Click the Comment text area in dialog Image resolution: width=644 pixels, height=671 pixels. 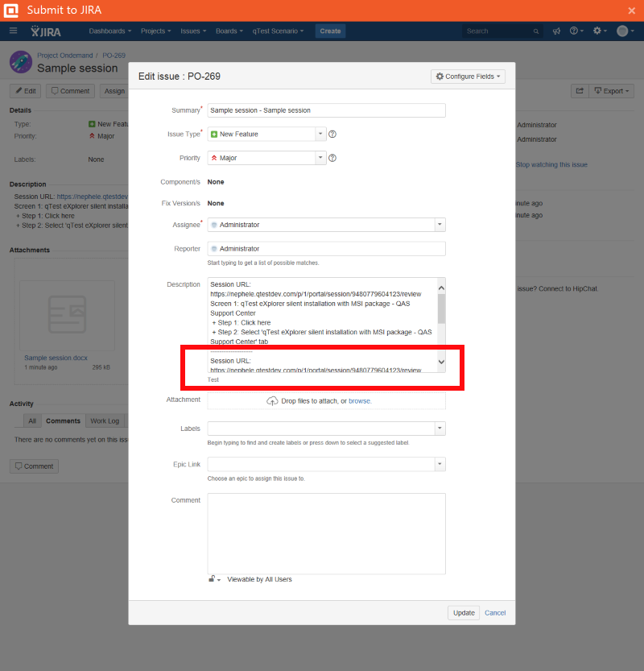(x=326, y=533)
